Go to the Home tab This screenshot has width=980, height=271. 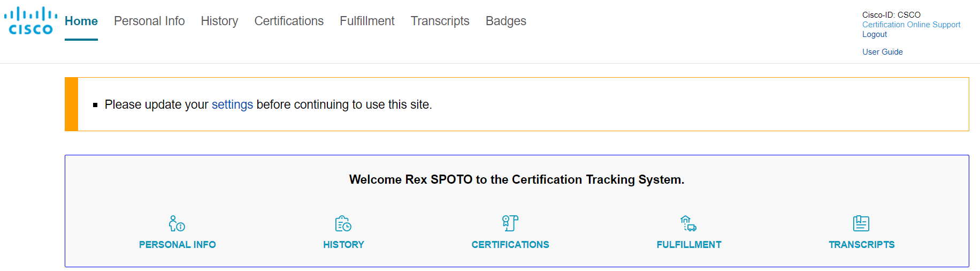tap(81, 21)
